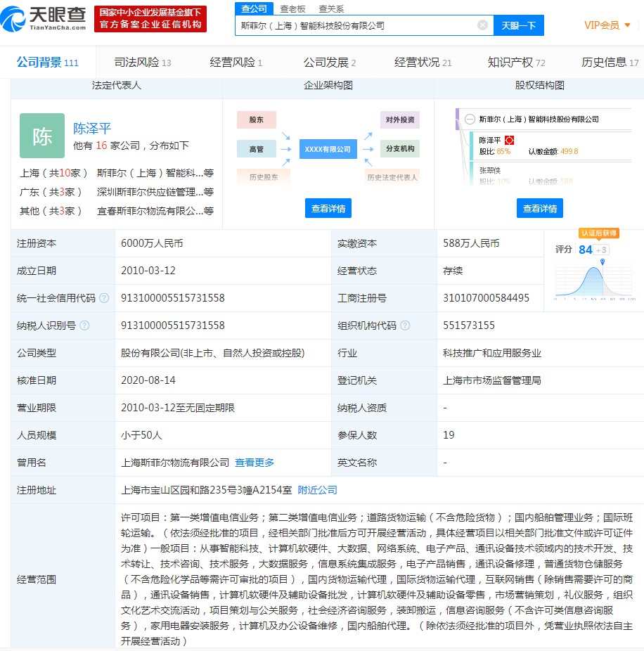The height and width of the screenshot is (651, 644).
Task: Click paid-in capital value 588万人民币
Action: 471,243
